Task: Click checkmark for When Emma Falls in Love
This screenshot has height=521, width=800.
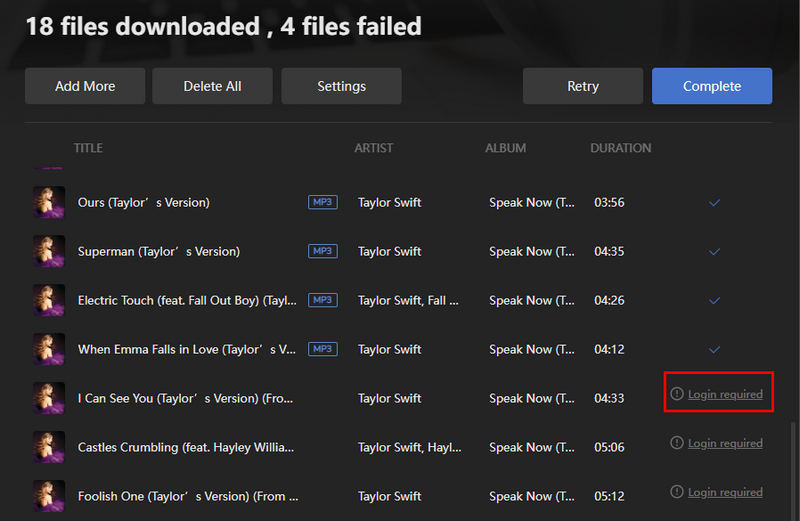Action: pos(714,350)
